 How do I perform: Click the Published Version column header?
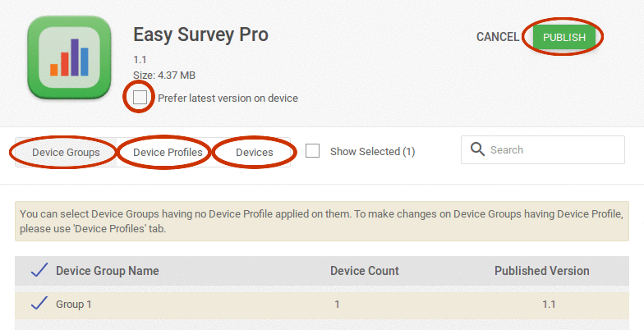tap(542, 271)
